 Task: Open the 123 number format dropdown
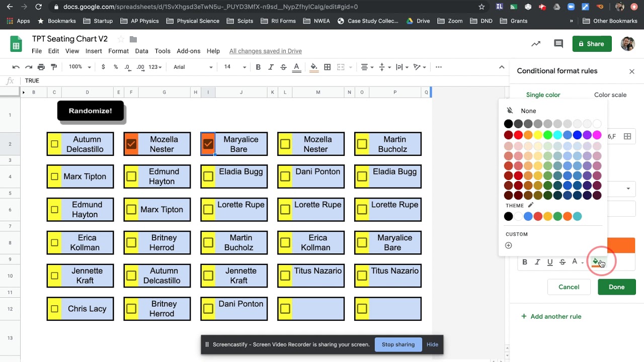coord(155,67)
